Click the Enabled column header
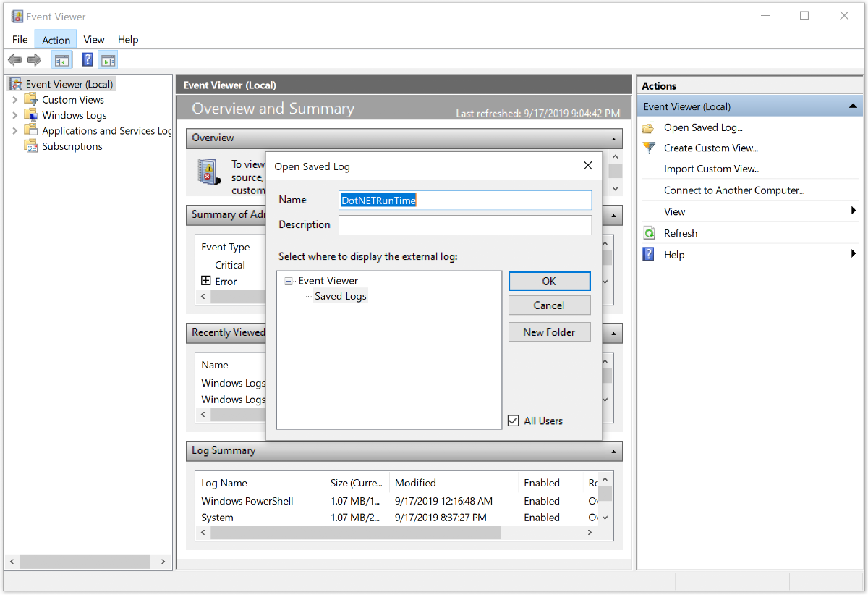868x595 pixels. [x=542, y=483]
